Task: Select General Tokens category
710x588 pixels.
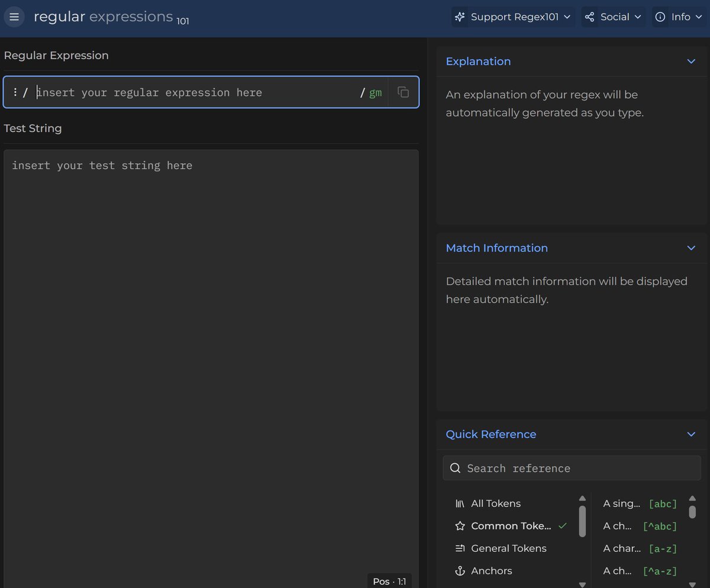Action: [511, 548]
